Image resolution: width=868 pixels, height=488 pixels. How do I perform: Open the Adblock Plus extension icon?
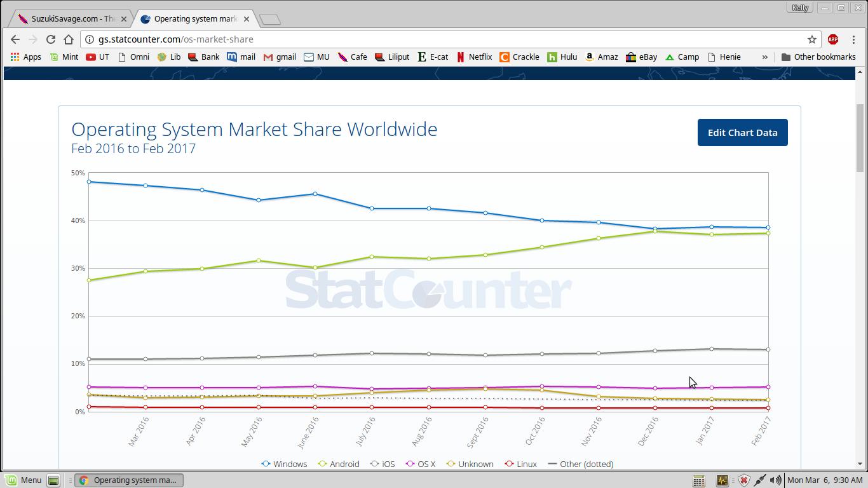coord(832,39)
